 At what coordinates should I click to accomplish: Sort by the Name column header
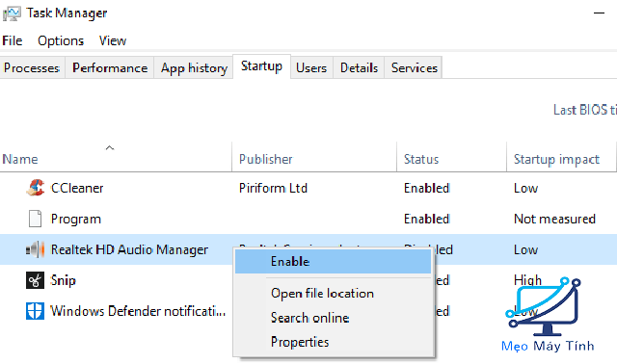[116, 159]
